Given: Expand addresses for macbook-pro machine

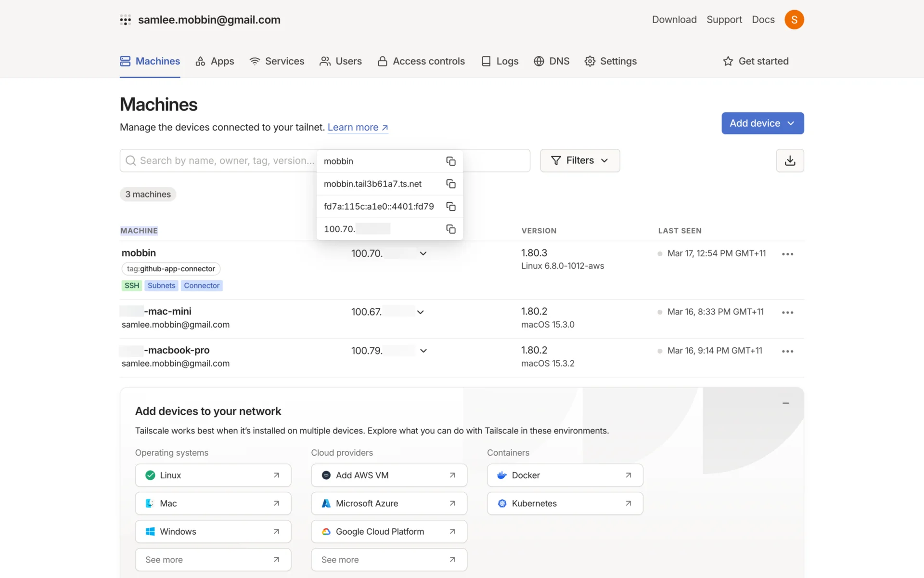Looking at the screenshot, I should coord(423,351).
